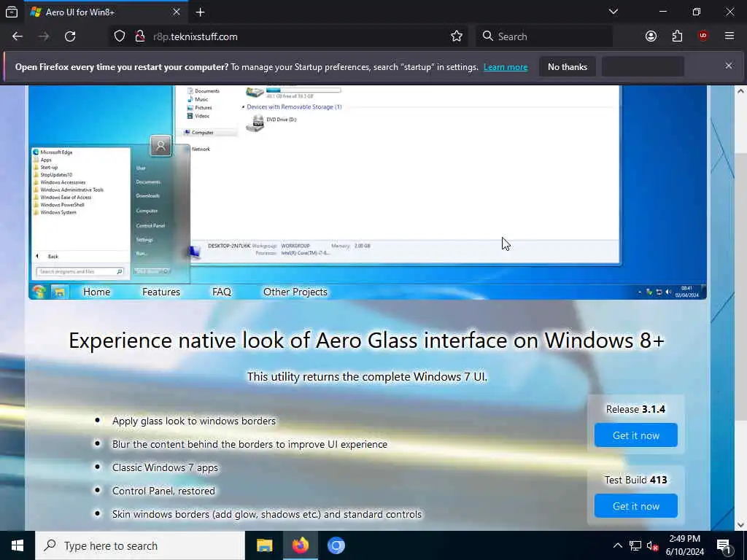The height and width of the screenshot is (560, 747).
Task: Click the Release 3.1.4 label
Action: coord(635,409)
